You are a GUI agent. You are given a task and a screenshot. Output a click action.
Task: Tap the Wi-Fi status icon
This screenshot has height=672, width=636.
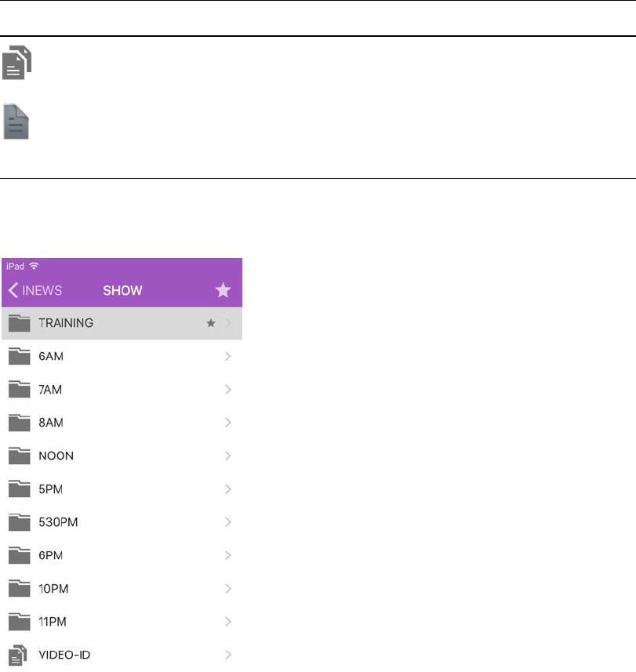point(34,267)
